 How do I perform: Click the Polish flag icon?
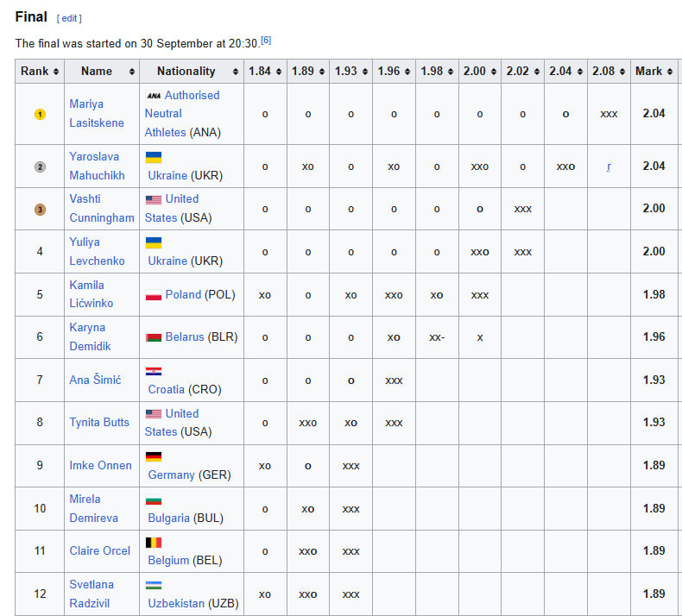[154, 295]
